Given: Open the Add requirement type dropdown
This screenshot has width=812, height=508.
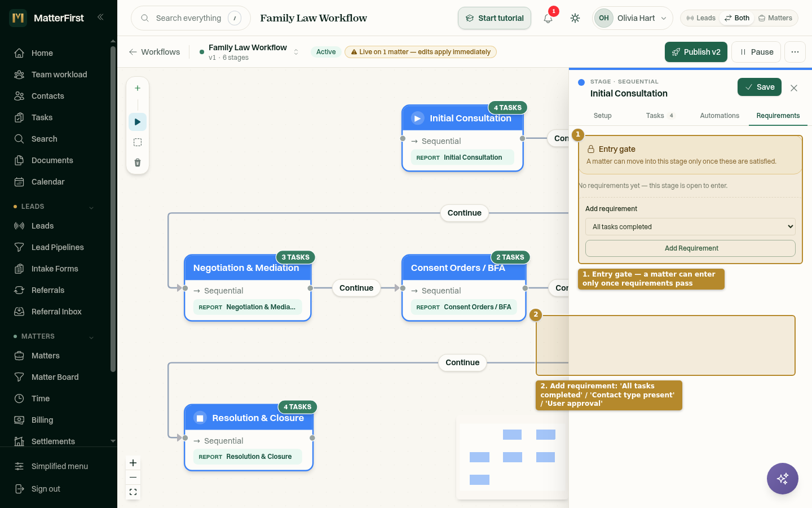Looking at the screenshot, I should tap(690, 227).
